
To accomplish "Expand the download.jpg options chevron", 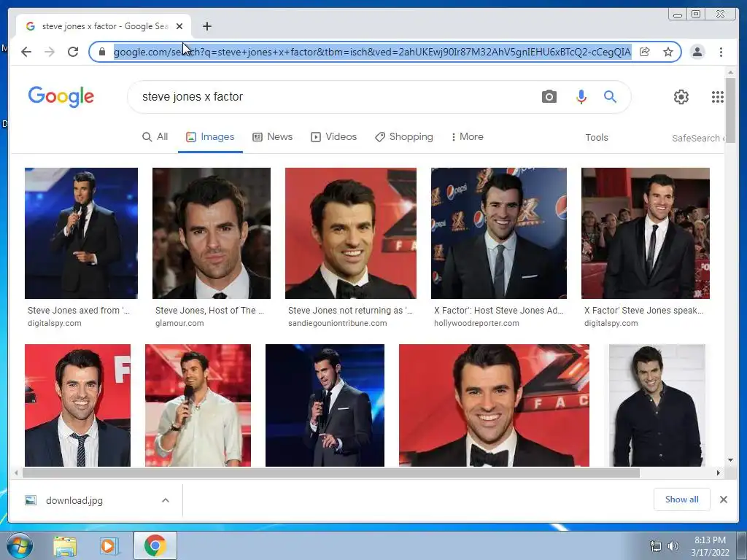I will tap(166, 500).
